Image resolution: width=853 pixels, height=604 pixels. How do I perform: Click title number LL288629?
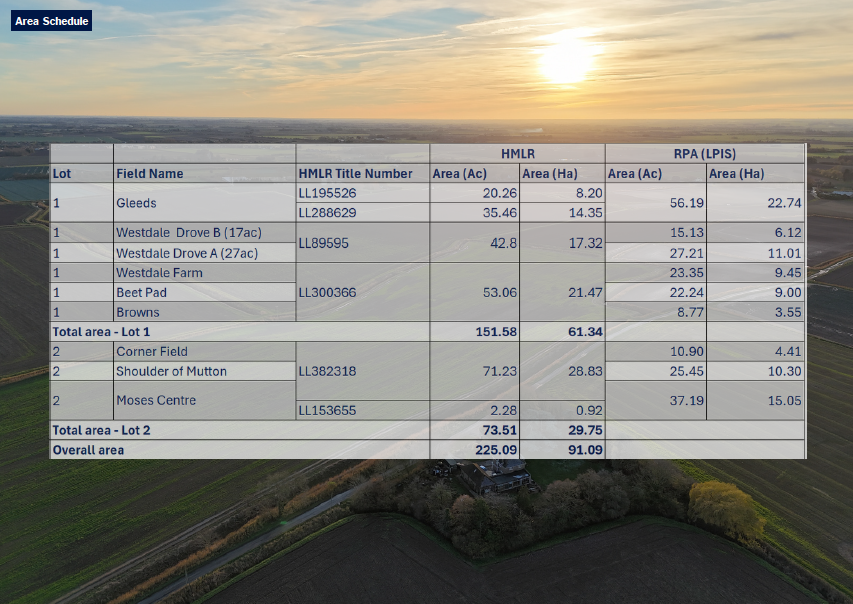click(x=327, y=213)
